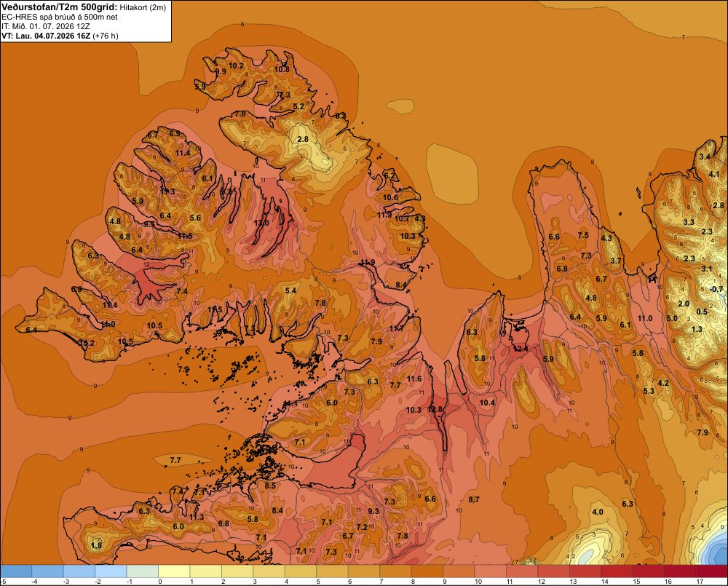This screenshot has height=586, width=728.
Task: Select the 2.8 reading on the pale glacier
Action: point(303,139)
